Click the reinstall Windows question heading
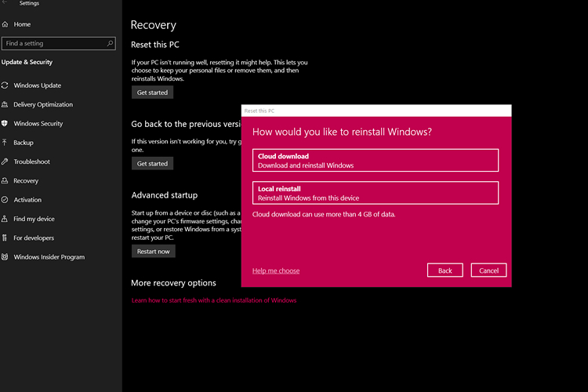 coord(342,132)
